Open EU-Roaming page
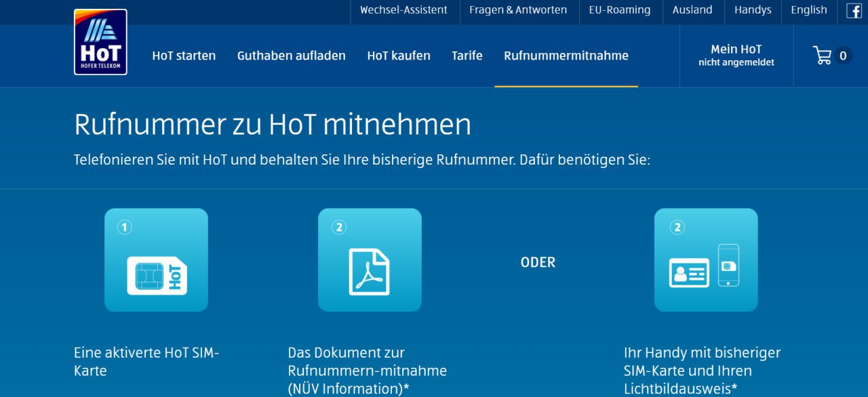 (x=620, y=10)
